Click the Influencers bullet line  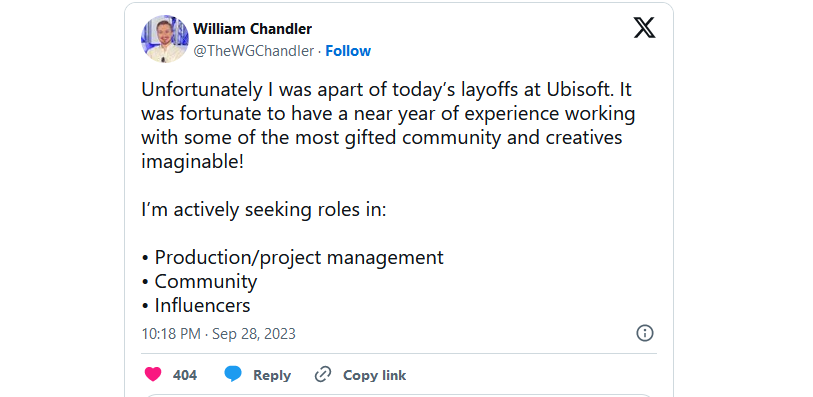(x=195, y=305)
